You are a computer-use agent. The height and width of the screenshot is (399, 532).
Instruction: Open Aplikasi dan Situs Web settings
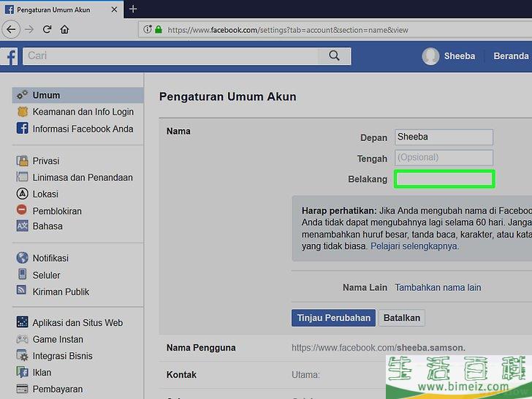point(77,322)
